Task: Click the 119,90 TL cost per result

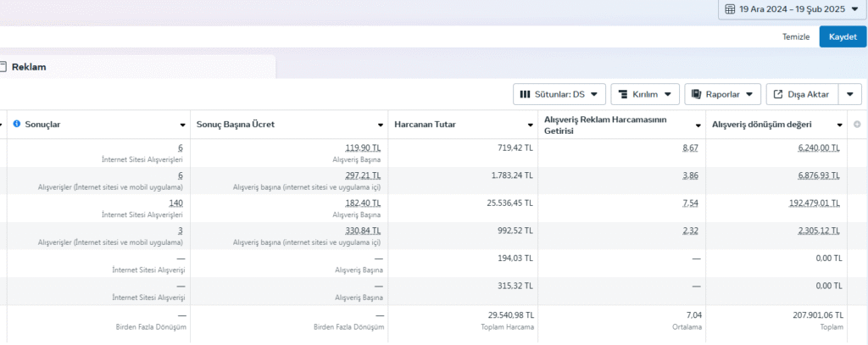Action: point(363,147)
